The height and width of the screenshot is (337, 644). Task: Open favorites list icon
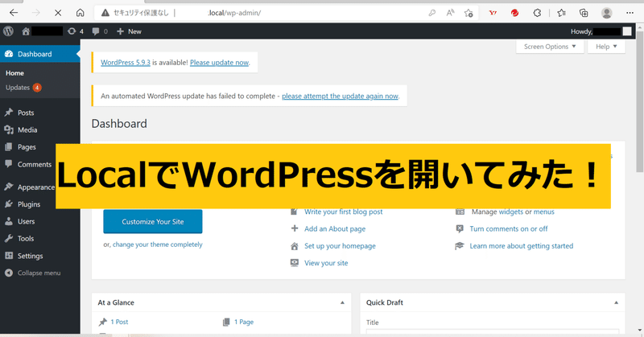561,13
